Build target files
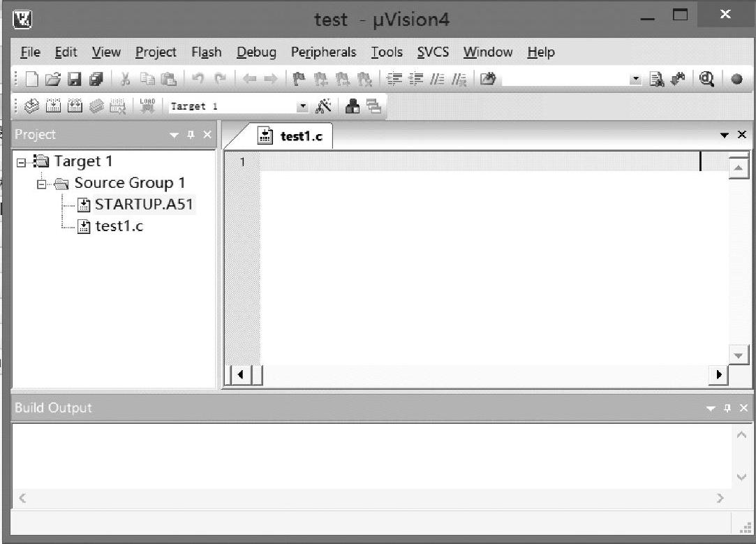 point(53,105)
